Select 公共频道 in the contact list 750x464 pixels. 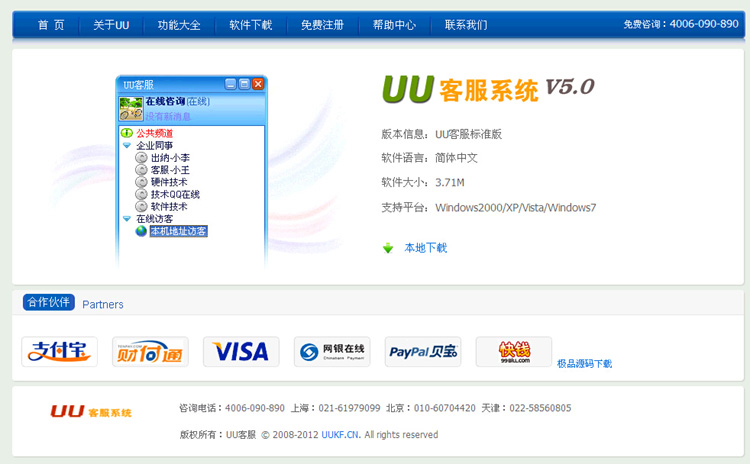coord(154,133)
